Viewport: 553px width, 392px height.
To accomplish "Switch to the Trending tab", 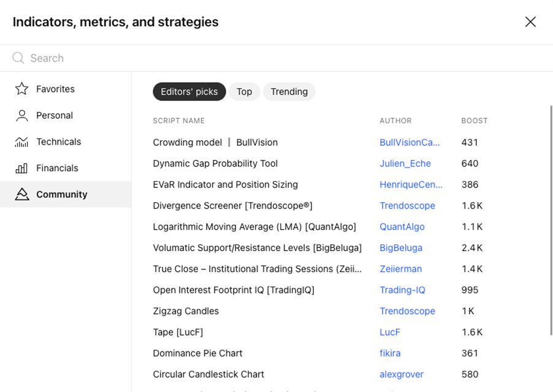I will 289,92.
